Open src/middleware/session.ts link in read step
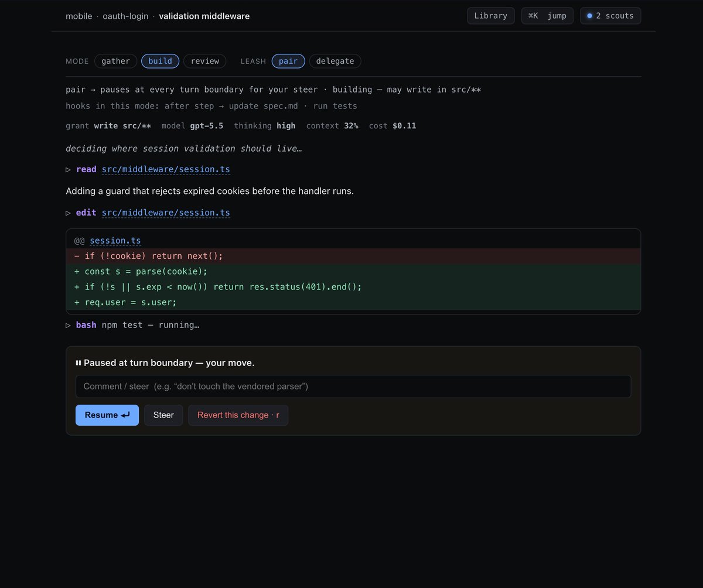Screen dimensions: 703x588 coord(166,169)
